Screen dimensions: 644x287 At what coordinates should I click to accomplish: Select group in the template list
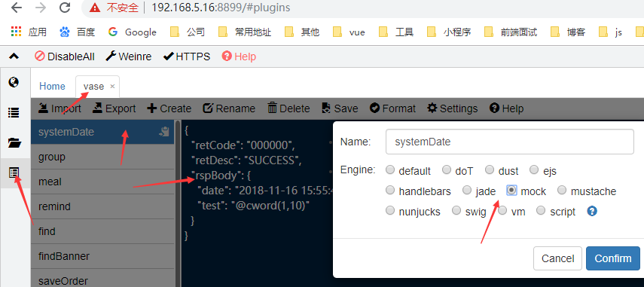[x=102, y=157]
